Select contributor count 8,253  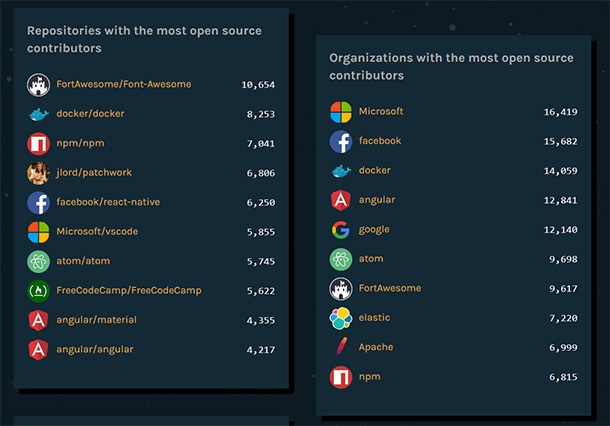click(x=261, y=114)
